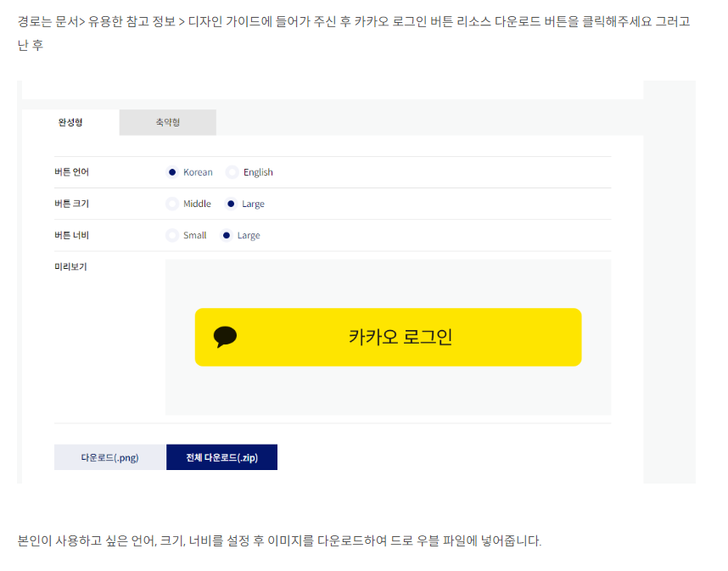Pick Large option for 버튼 너비
The image size is (728, 571).
[226, 235]
